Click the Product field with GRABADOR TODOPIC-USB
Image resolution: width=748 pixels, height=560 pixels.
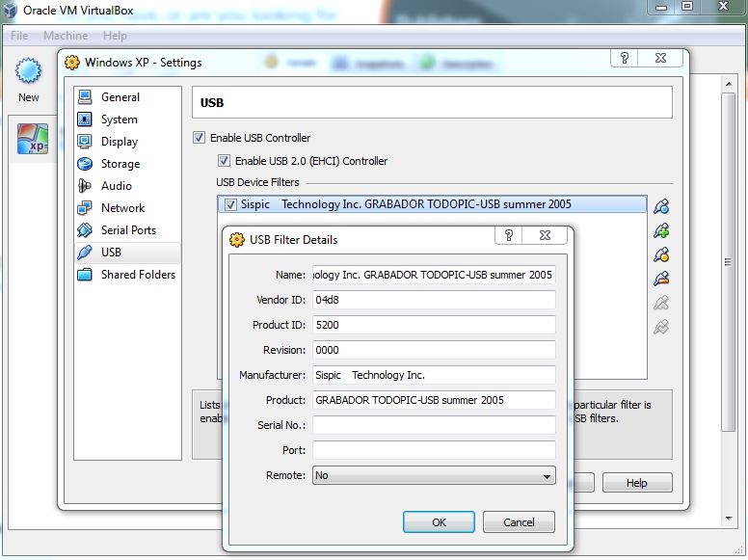tap(434, 400)
